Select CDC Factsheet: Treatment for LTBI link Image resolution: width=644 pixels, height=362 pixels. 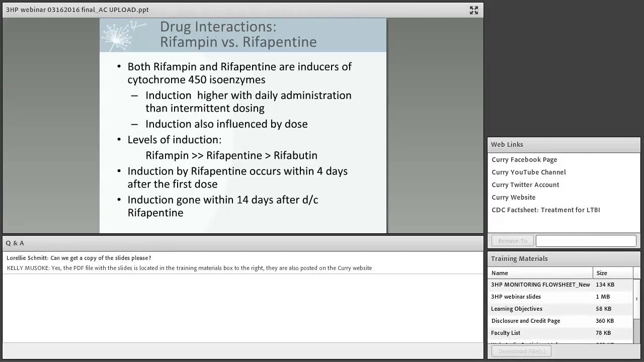click(545, 210)
